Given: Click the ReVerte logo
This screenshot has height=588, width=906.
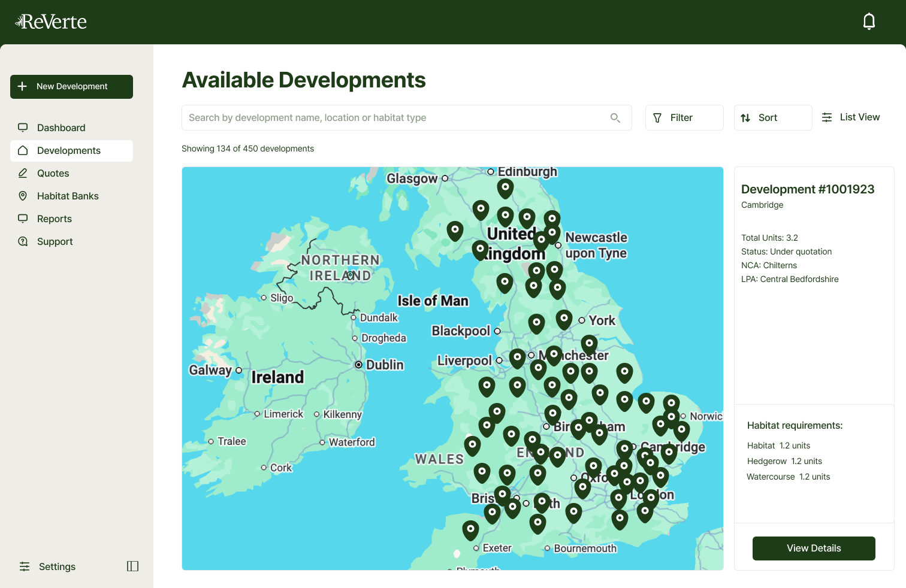Looking at the screenshot, I should [x=51, y=22].
